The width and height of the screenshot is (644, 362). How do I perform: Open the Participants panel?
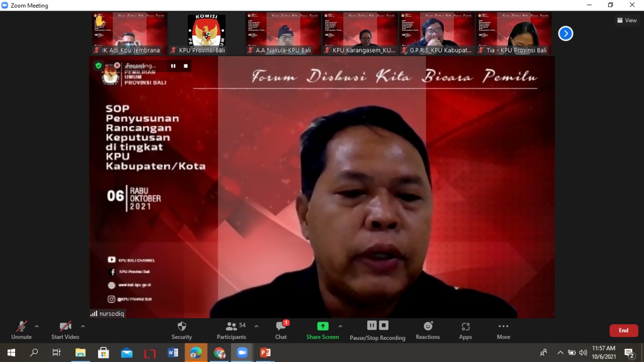[x=231, y=330]
